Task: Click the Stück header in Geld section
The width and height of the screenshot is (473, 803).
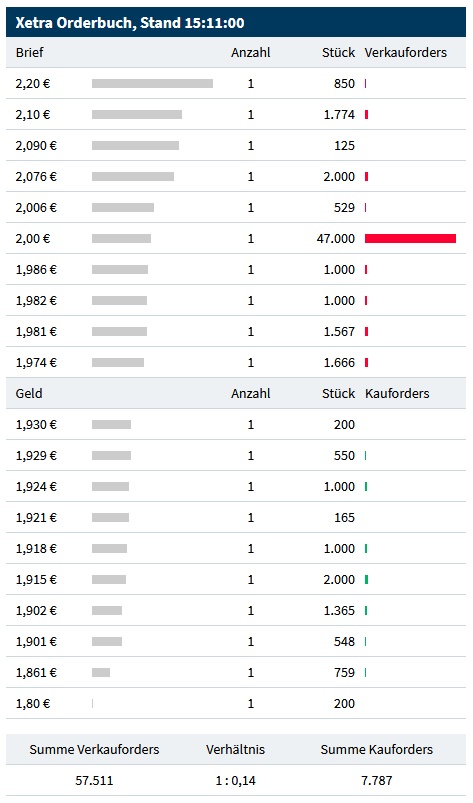Action: pos(338,393)
